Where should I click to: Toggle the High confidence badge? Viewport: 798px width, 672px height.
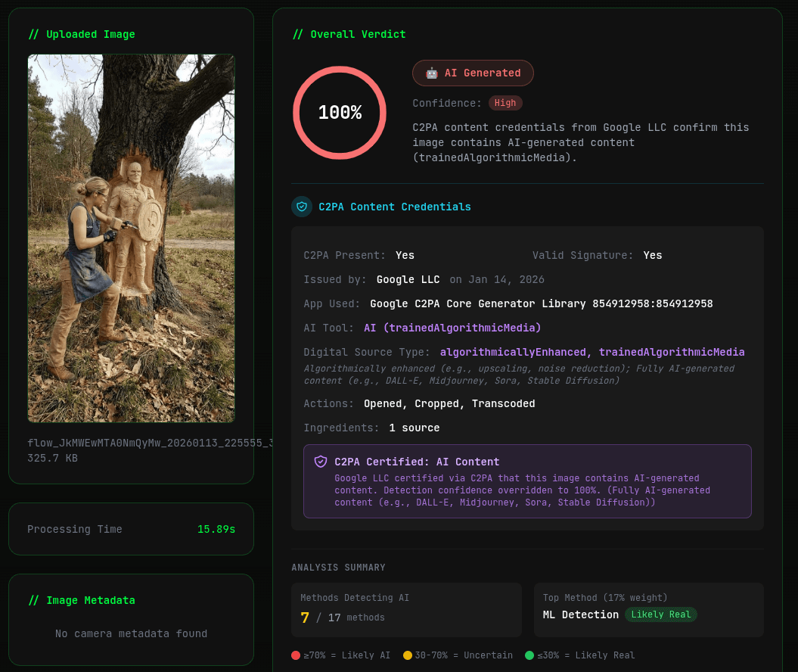coord(505,102)
